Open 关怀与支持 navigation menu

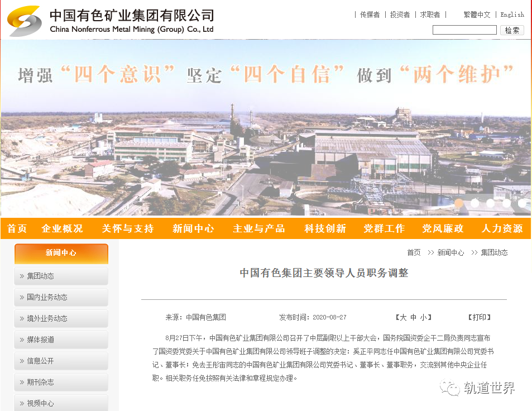coord(128,228)
